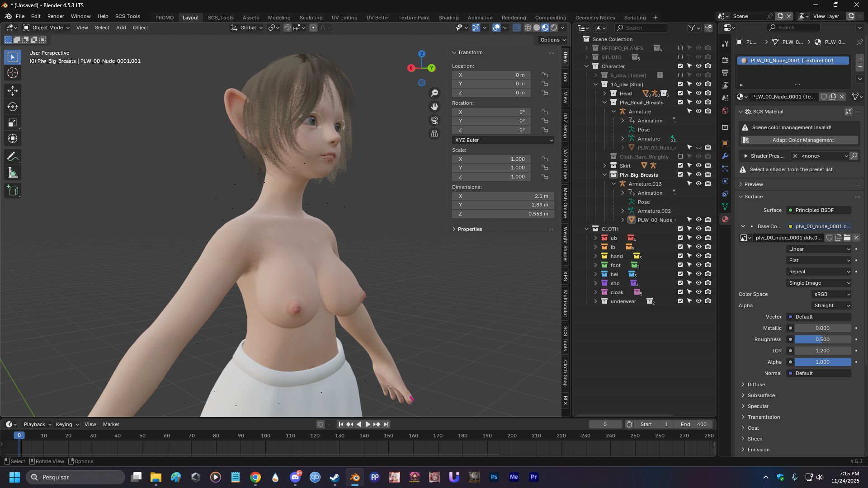Enable the RETOPO_PLANES collection checkbox
The height and width of the screenshot is (488, 868).
(x=680, y=48)
